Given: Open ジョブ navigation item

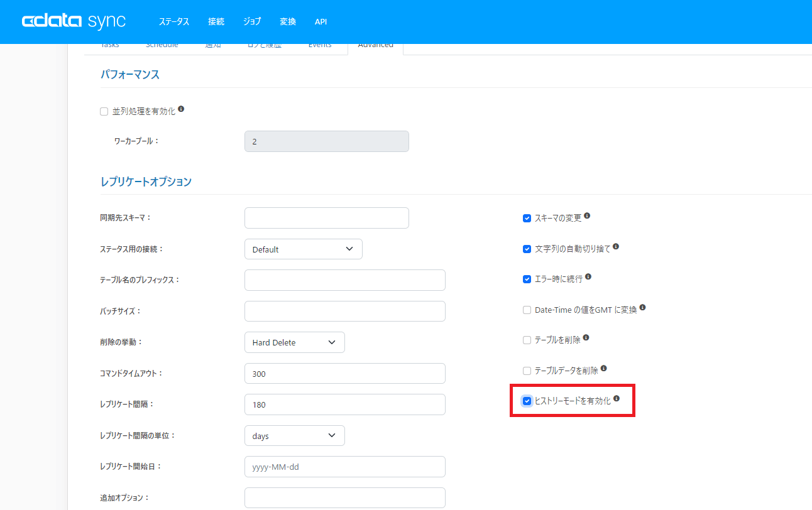Looking at the screenshot, I should point(252,21).
